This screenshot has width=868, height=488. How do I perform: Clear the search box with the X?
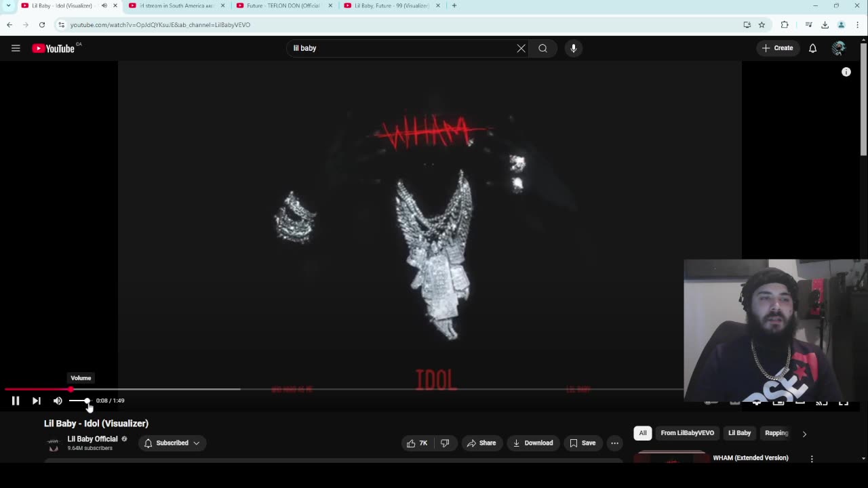pos(521,48)
